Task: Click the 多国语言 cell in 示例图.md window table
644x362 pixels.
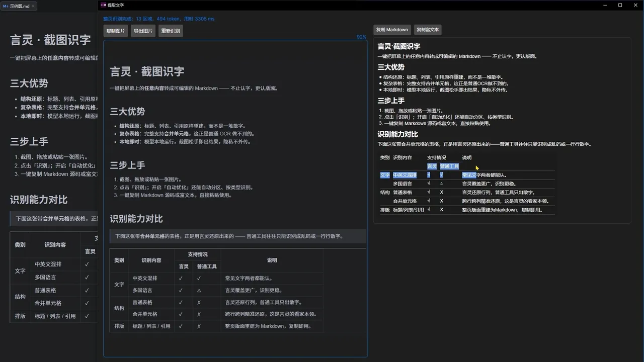Action: coord(45,277)
